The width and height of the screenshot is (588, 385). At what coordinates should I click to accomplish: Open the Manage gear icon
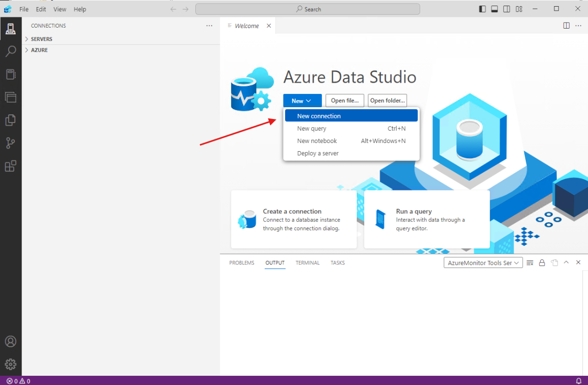click(x=11, y=364)
